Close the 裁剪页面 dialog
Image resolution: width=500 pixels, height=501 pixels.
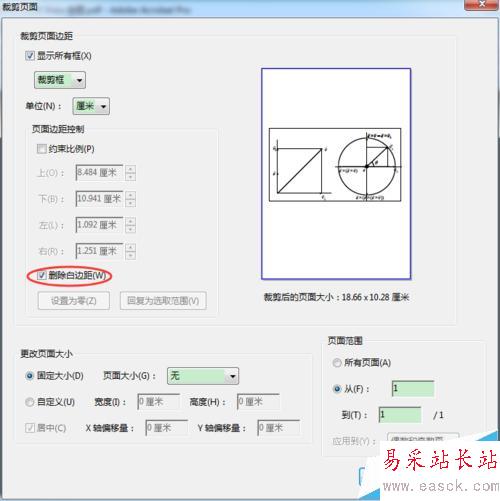pyautogui.click(x=482, y=4)
